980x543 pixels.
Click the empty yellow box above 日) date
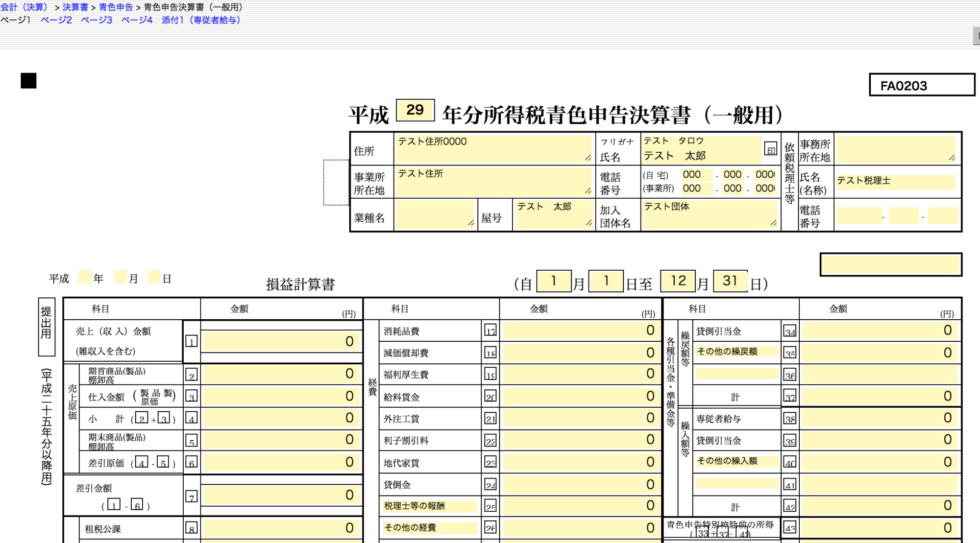click(891, 265)
